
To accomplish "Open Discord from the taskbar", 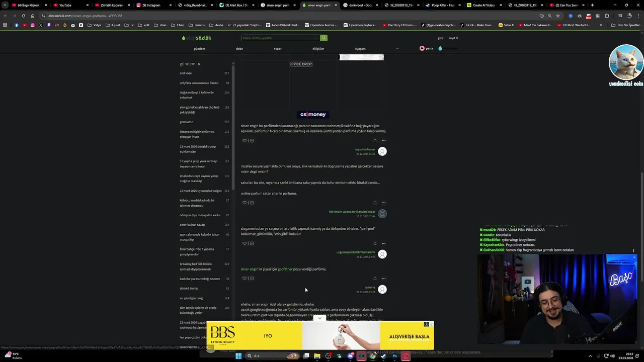I will [350, 356].
